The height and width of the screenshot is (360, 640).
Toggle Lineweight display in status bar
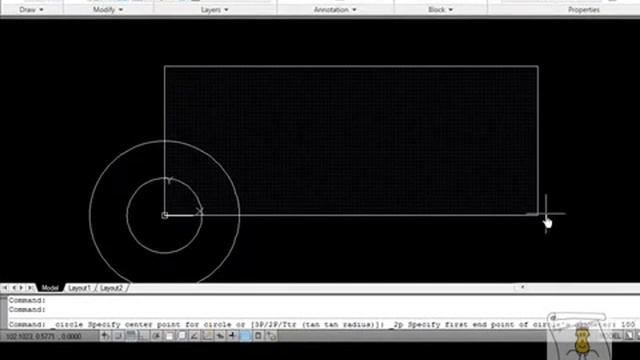coord(233,336)
